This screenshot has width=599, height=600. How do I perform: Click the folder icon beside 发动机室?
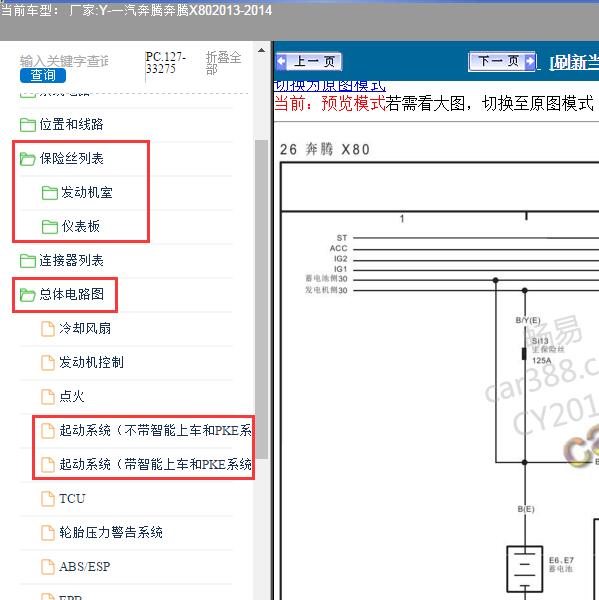(49, 193)
